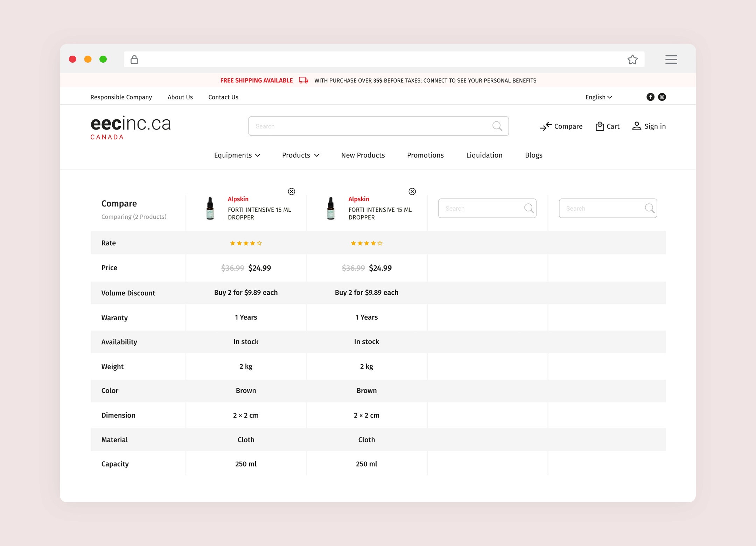Open the Instagram social icon
756x546 pixels.
click(662, 97)
